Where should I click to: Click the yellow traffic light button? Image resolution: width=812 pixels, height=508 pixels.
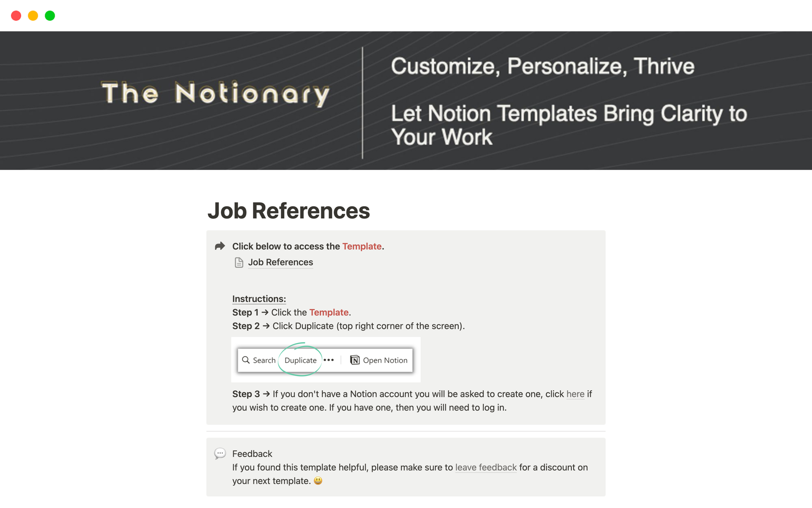point(32,15)
